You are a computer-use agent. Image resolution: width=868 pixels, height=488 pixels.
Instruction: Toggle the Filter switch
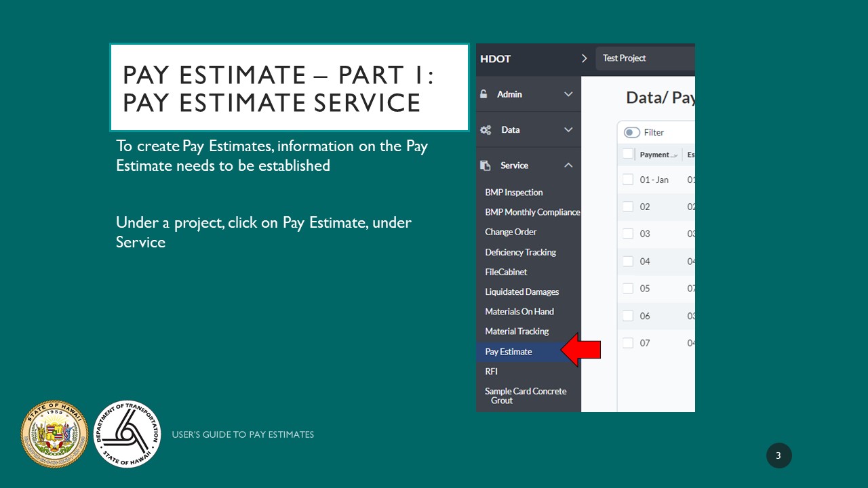pos(632,132)
